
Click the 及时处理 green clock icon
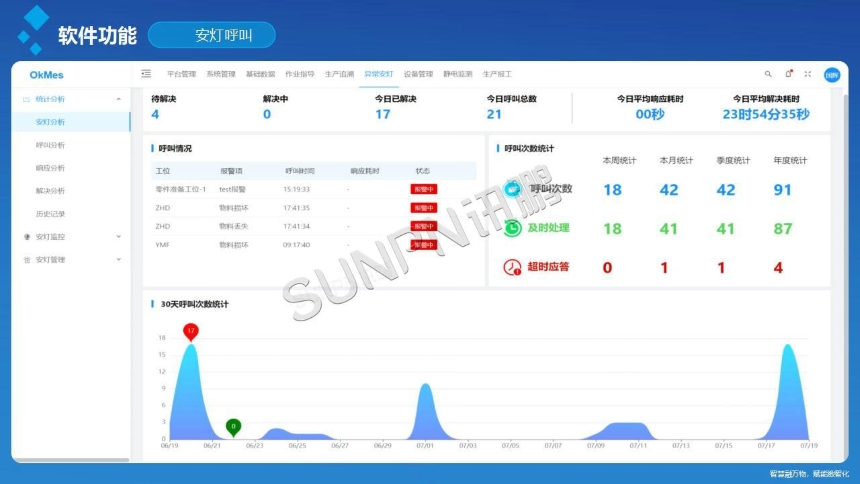[x=512, y=228]
